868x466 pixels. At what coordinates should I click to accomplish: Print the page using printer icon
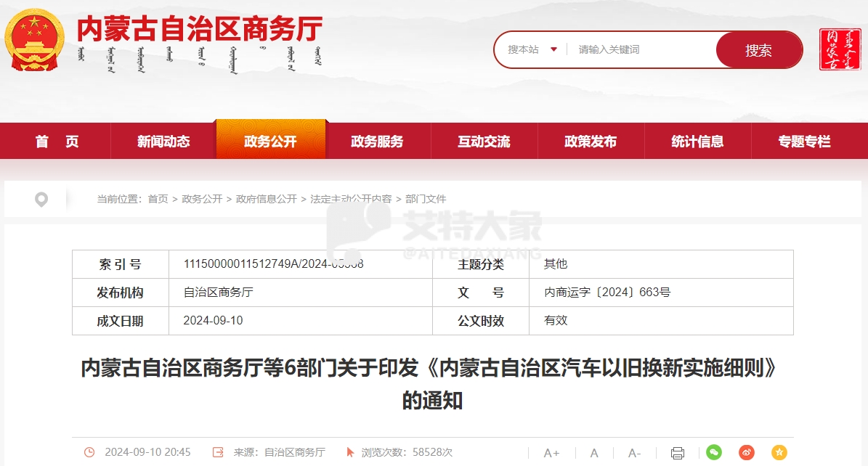coord(677,453)
